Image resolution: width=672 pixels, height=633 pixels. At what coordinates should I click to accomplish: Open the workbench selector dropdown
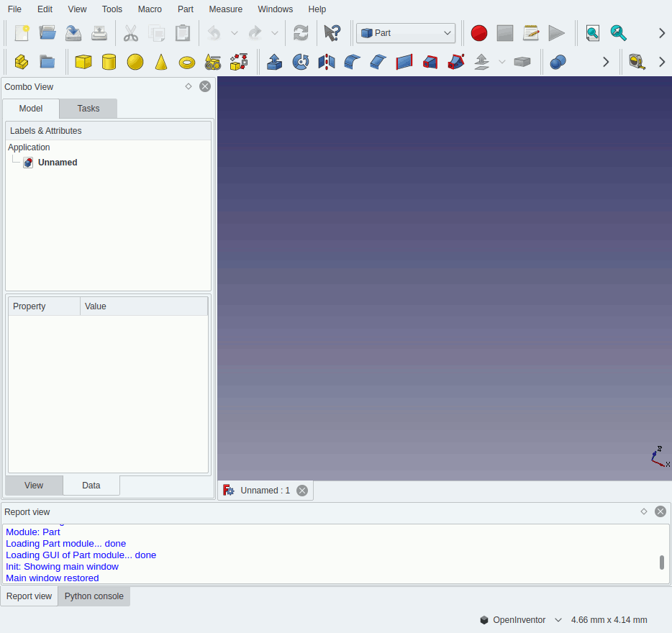(x=405, y=32)
